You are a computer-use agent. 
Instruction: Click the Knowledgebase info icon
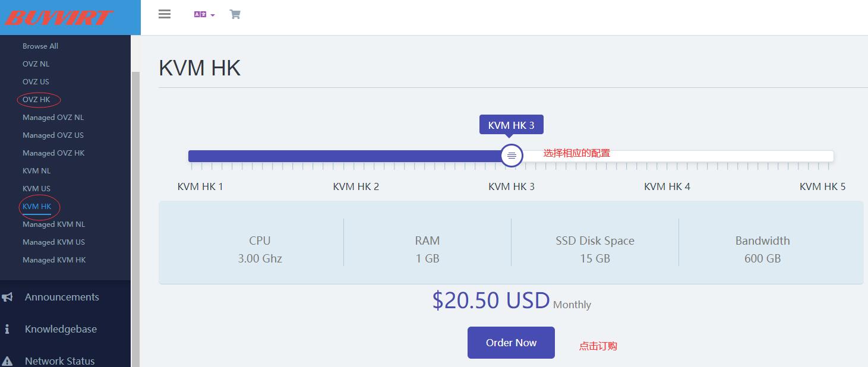pos(7,329)
